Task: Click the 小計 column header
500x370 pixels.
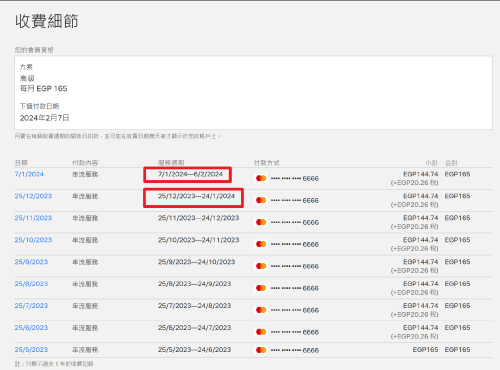Action: 431,163
